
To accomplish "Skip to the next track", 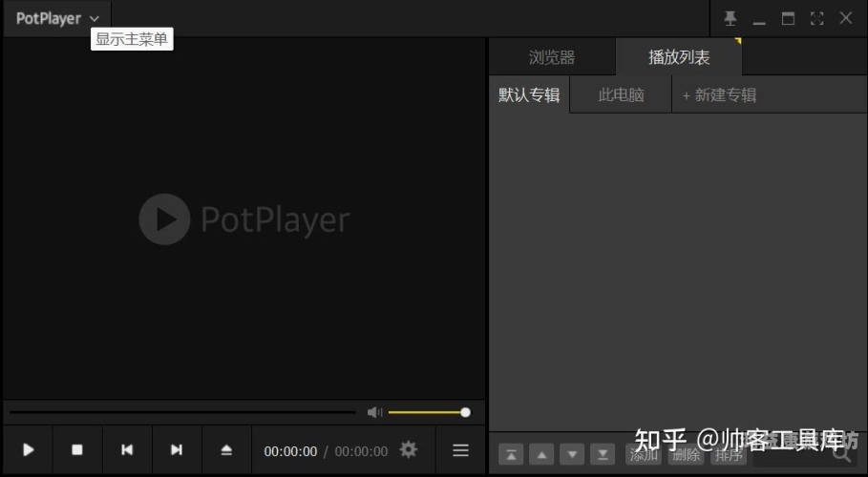I will click(x=177, y=450).
